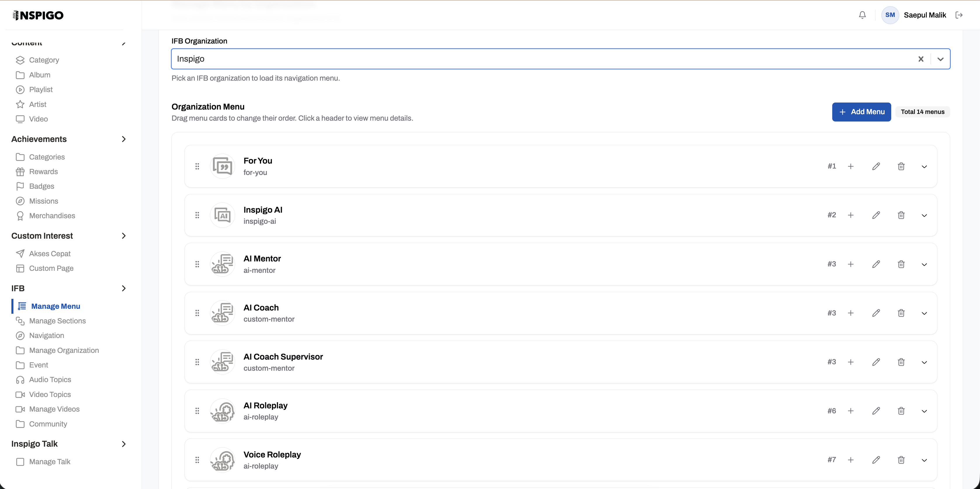
Task: Delete the AI Coach menu
Action: point(901,313)
